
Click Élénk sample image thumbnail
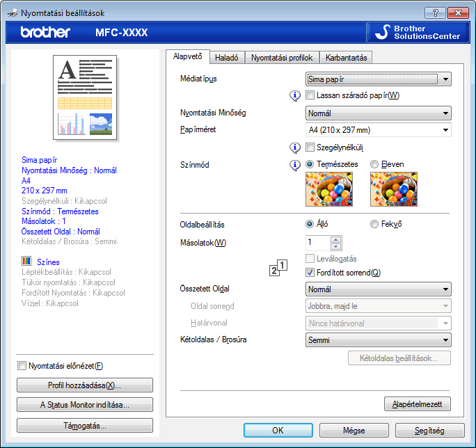[x=394, y=189]
